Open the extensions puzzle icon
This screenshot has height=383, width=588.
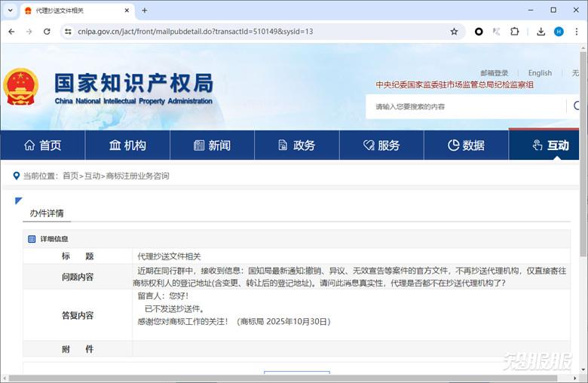[515, 32]
